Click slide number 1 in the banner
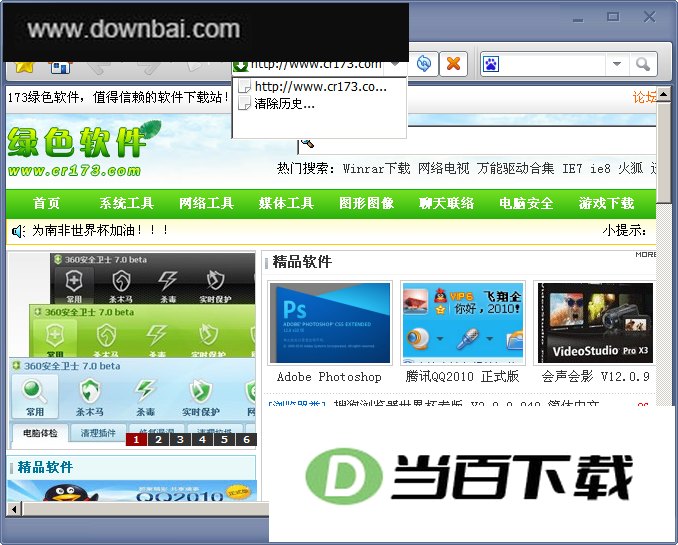 pos(136,439)
